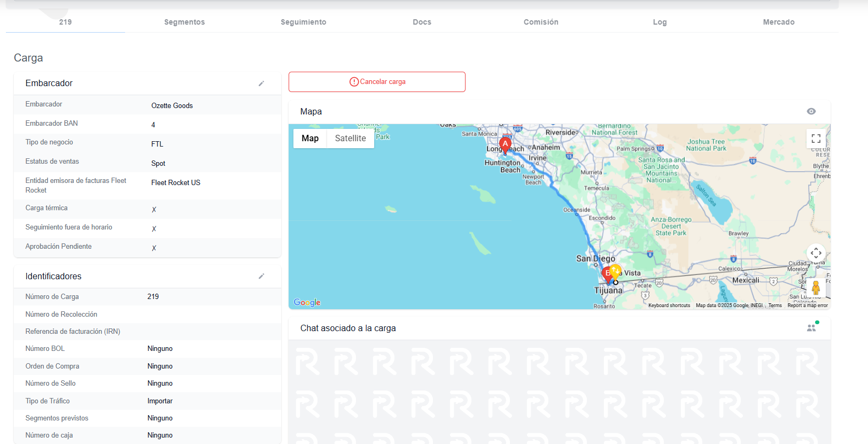View the Log tab
The image size is (868, 444).
(660, 22)
